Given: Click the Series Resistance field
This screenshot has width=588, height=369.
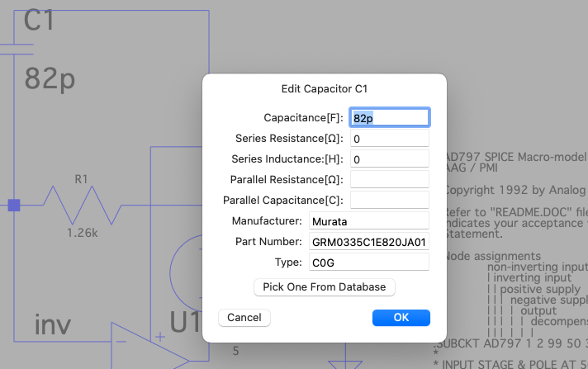Looking at the screenshot, I should click(390, 139).
